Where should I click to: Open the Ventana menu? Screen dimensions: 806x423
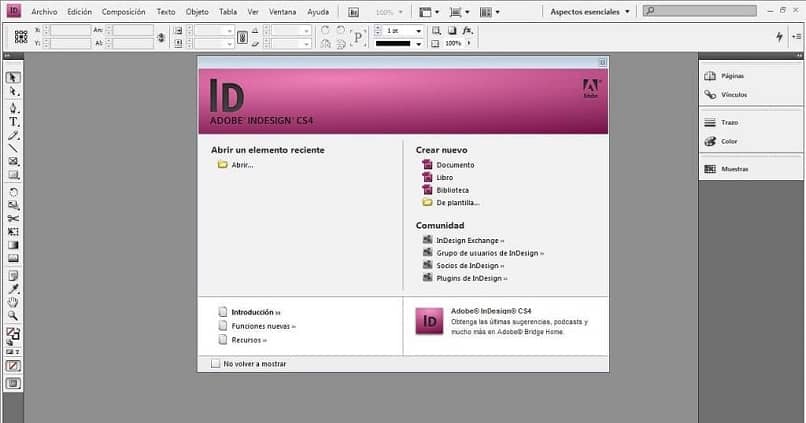282,12
